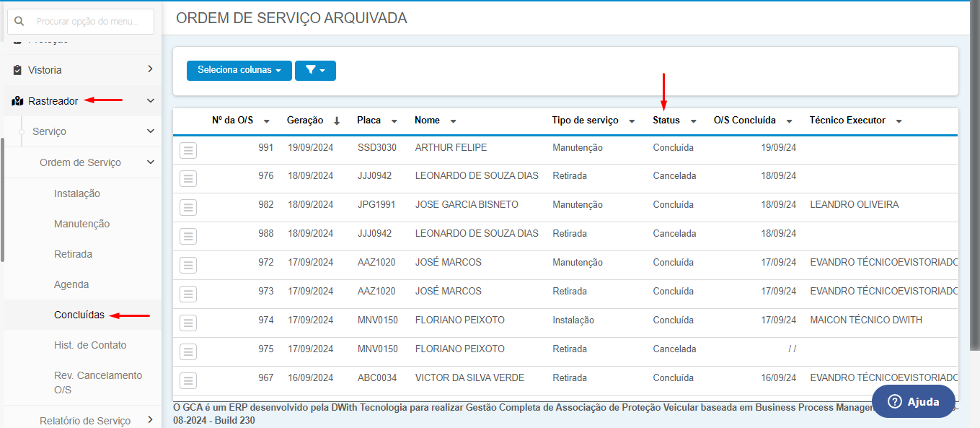Open row menu icon for O/S 988

click(x=188, y=237)
